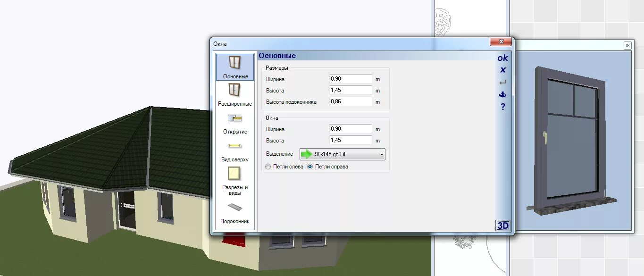The width and height of the screenshot is (644, 276).
Task: Open the Разрезы и виды section
Action: pyautogui.click(x=235, y=181)
